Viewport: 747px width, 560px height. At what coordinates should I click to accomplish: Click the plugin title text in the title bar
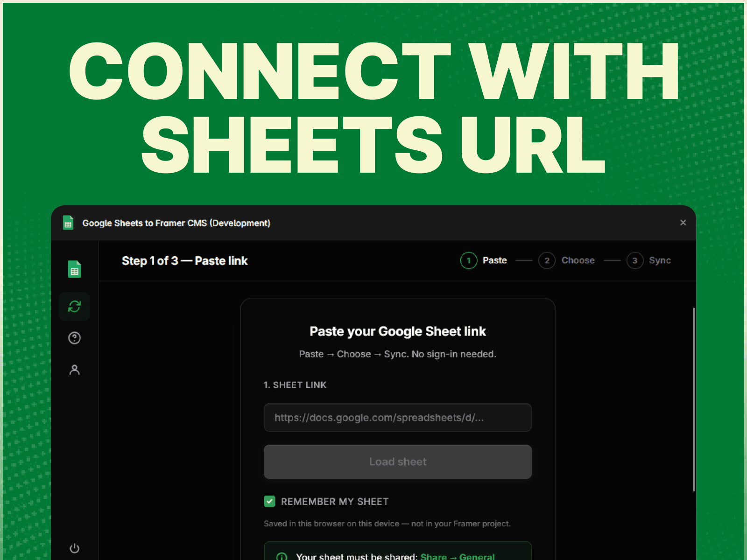[176, 223]
